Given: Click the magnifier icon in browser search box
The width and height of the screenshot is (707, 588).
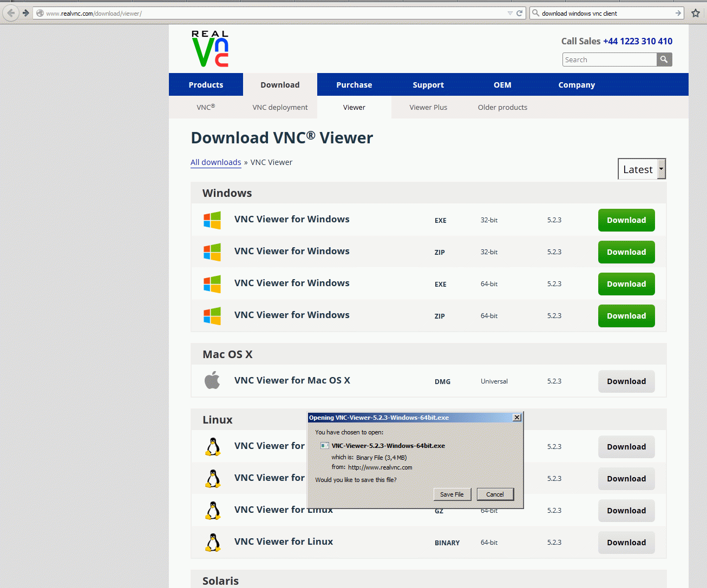Looking at the screenshot, I should [535, 13].
